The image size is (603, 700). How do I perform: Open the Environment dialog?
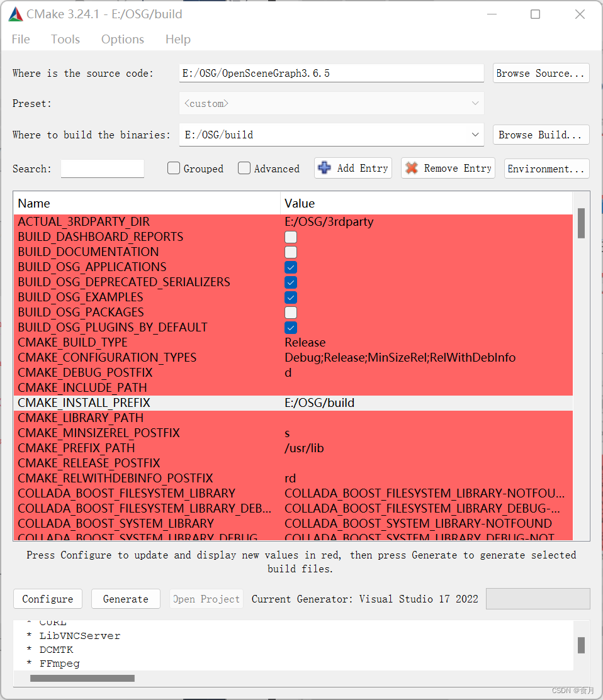(546, 168)
